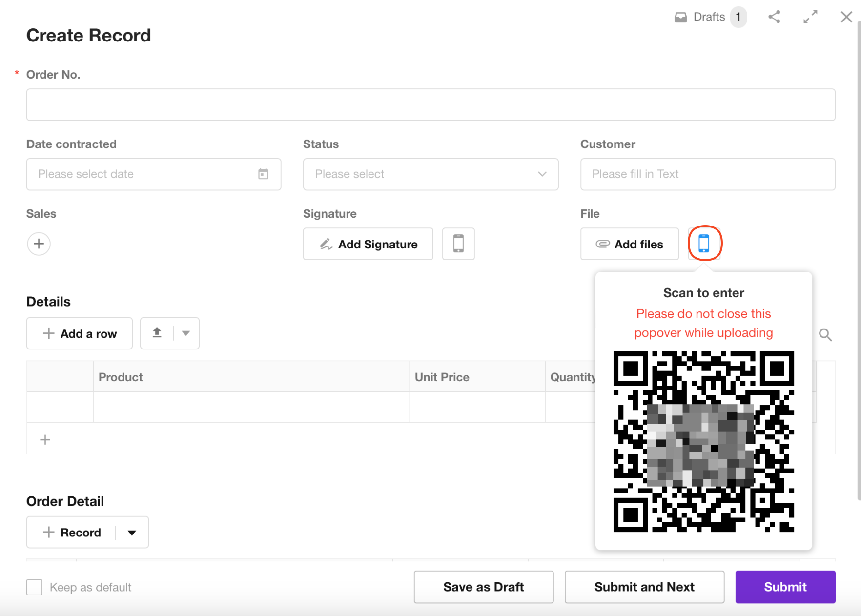
Task: Click the Add files button
Action: (x=629, y=244)
